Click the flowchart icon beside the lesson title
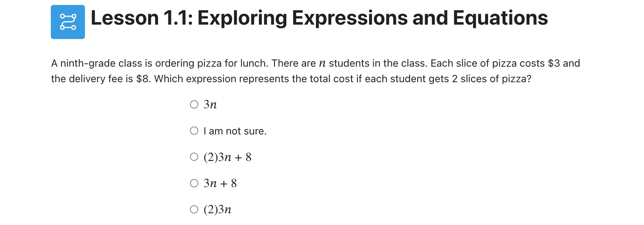 (x=67, y=22)
